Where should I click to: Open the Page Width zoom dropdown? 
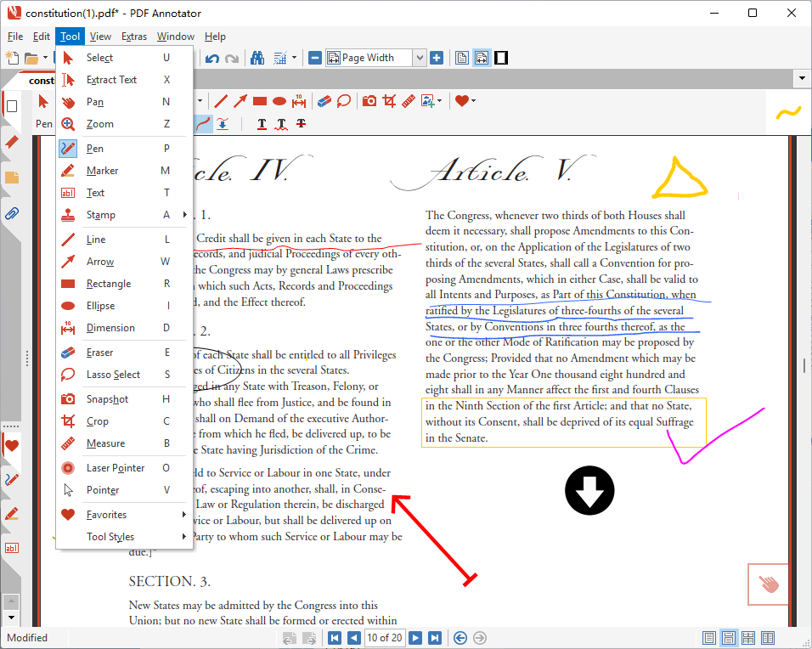click(419, 58)
